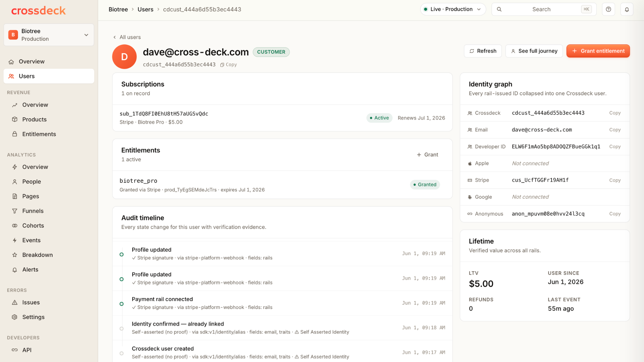Viewport: 644px width, 362px height.
Task: Open Cohorts in the sidebar
Action: (x=49, y=226)
